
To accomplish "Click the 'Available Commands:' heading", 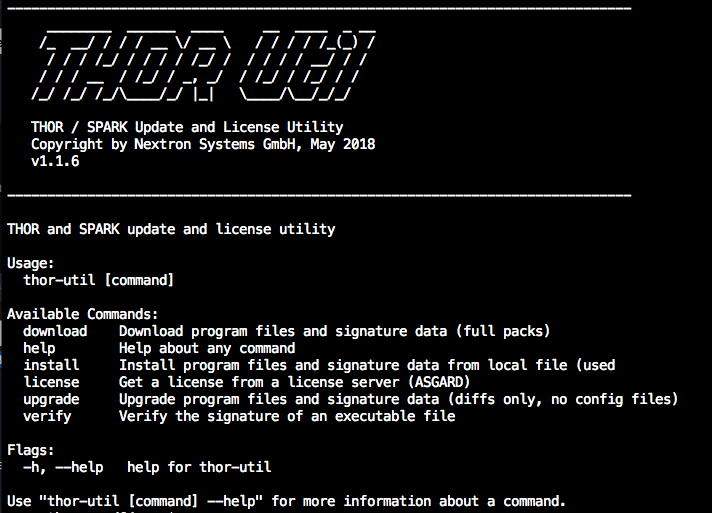I will click(x=83, y=314).
